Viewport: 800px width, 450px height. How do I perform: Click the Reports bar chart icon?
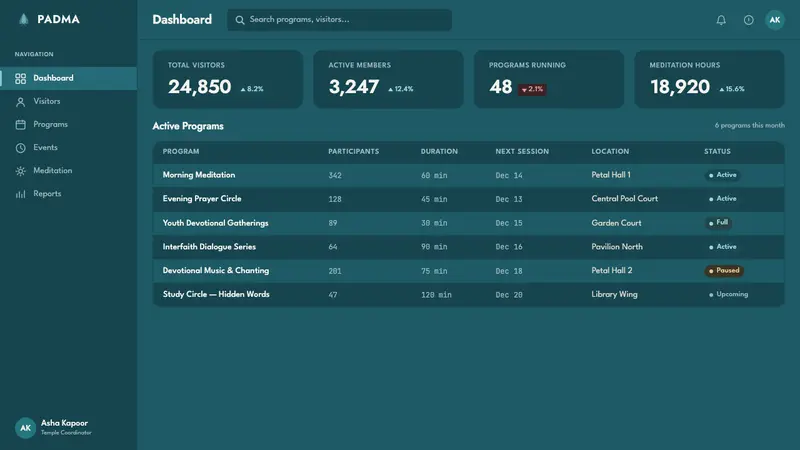click(x=20, y=194)
